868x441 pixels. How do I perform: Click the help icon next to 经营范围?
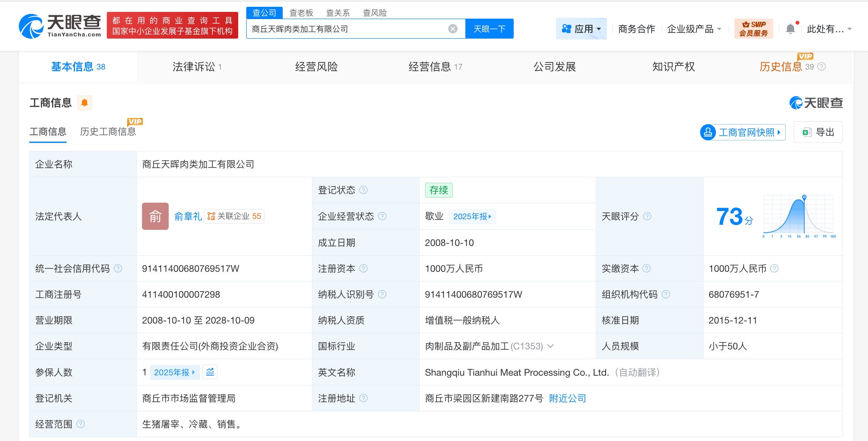81,424
